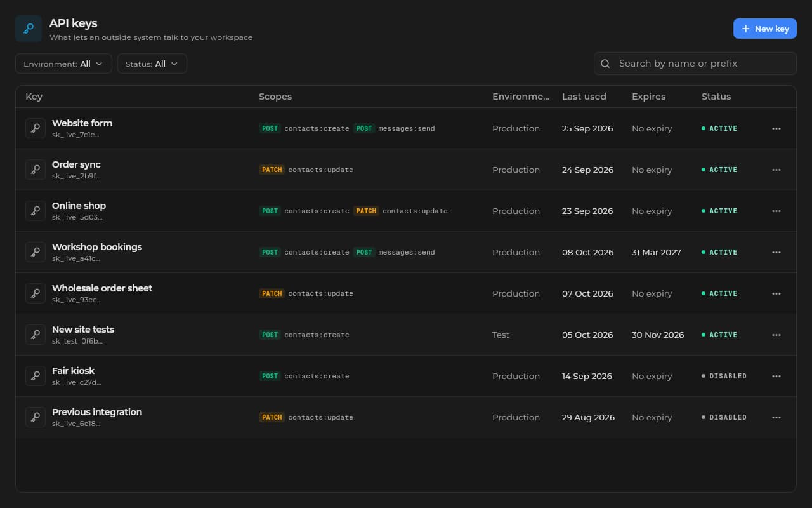Create a new key with New key button
The width and height of the screenshot is (812, 508).
[x=765, y=29]
